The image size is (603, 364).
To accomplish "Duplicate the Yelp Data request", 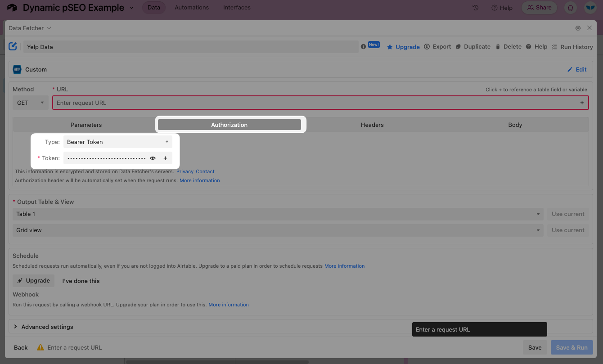I will (473, 47).
